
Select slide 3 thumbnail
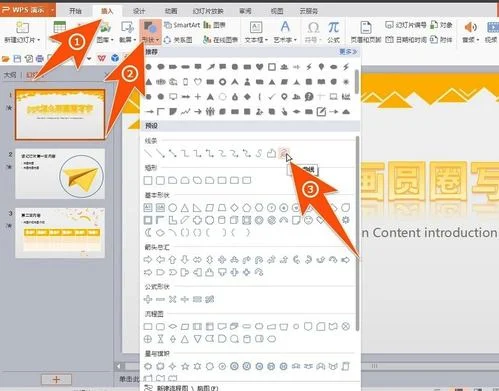tap(60, 233)
